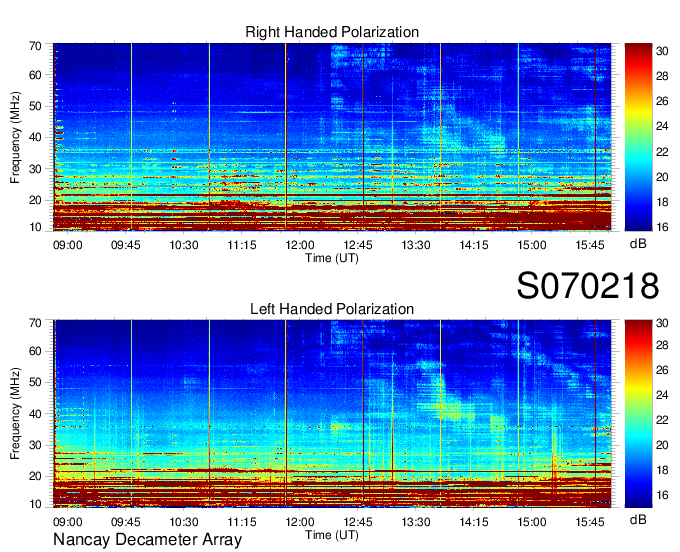
Task: Click the 11:15 time tick on Right Handed plot
Action: coord(242,245)
